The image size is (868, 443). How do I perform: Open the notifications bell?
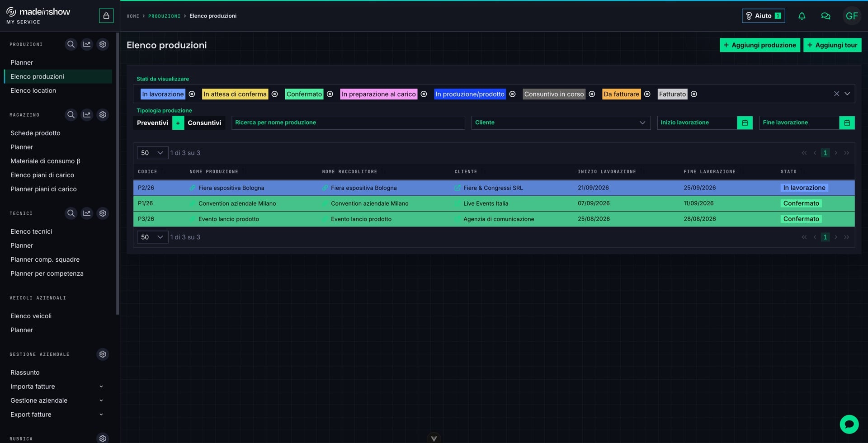click(802, 16)
